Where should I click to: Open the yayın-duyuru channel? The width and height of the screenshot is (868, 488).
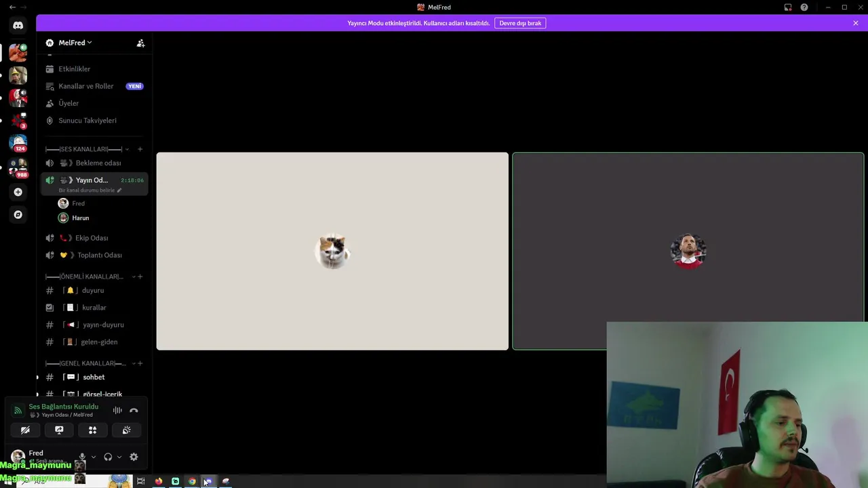coord(94,325)
